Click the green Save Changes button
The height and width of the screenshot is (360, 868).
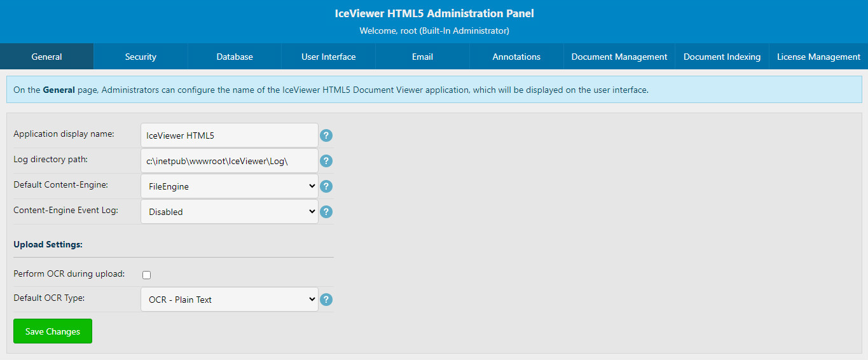(53, 331)
